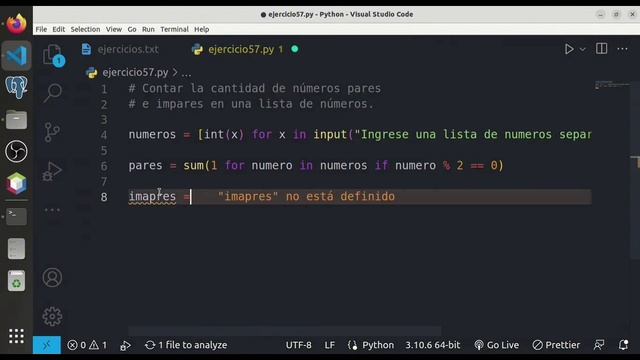
Task: Click the minimap preview
Action: 612,85
